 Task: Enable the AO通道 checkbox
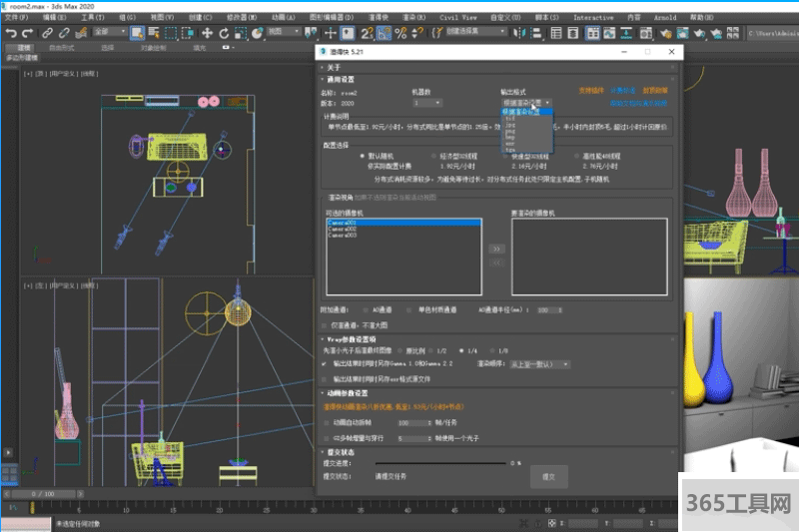coord(366,309)
